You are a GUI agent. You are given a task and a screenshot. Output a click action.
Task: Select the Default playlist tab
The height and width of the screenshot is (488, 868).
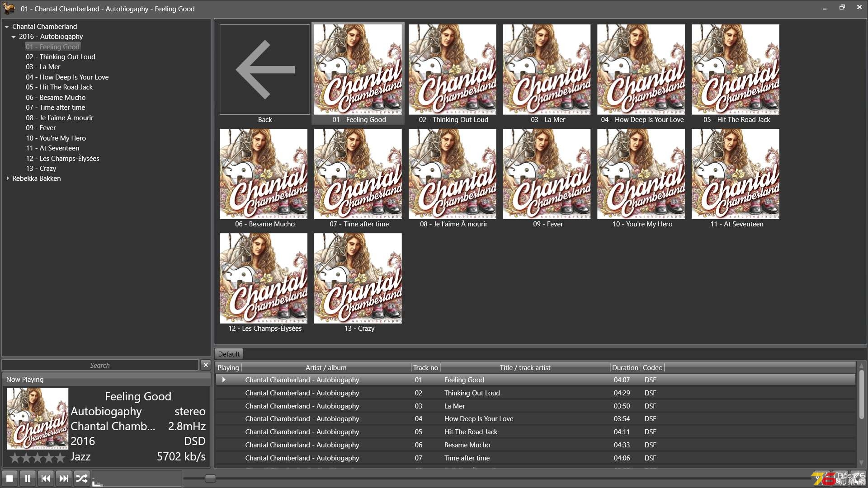click(229, 354)
